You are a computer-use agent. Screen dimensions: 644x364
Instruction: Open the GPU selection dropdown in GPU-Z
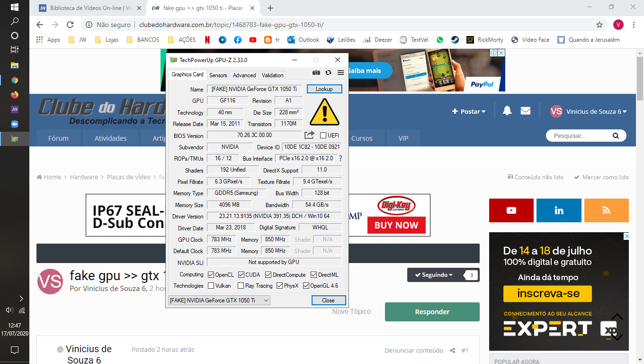[219, 300]
